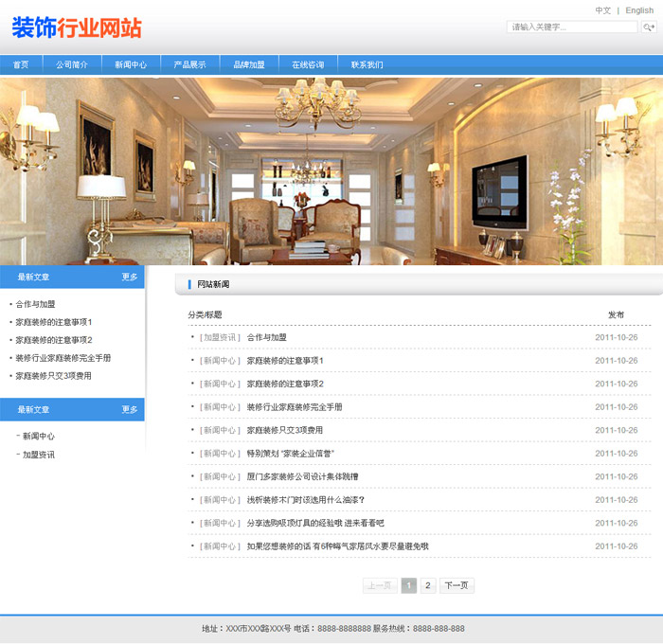Go to page 2 in the pagination
This screenshot has width=663, height=644.
[428, 585]
